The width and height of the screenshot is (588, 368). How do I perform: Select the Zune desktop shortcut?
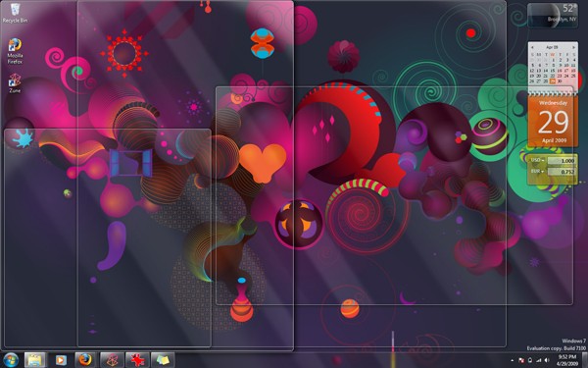point(15,83)
